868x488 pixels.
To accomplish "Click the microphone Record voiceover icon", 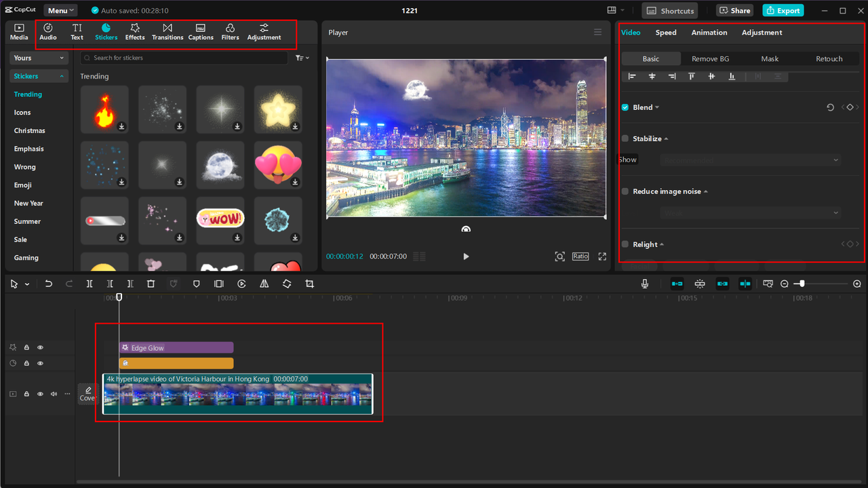I will tap(645, 284).
